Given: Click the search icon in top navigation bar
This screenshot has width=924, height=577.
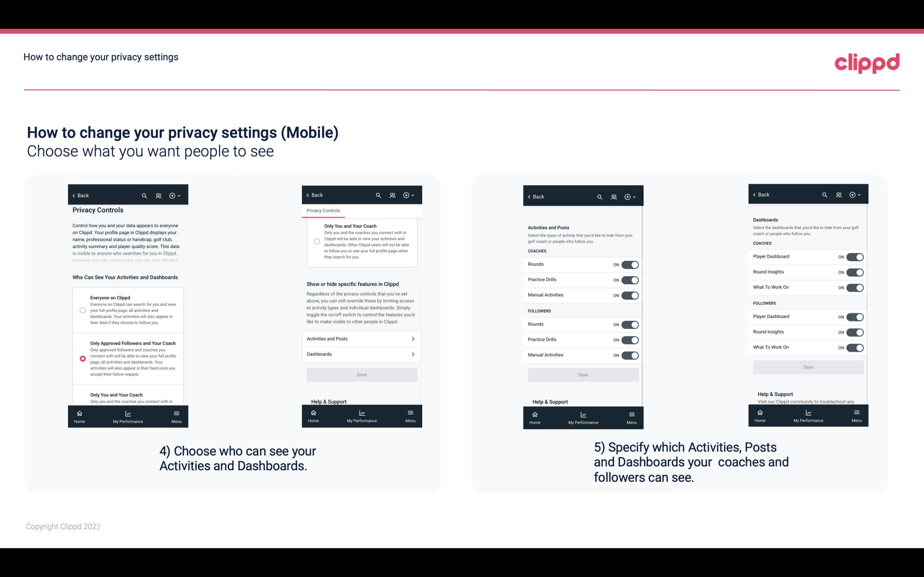Looking at the screenshot, I should pos(144,196).
